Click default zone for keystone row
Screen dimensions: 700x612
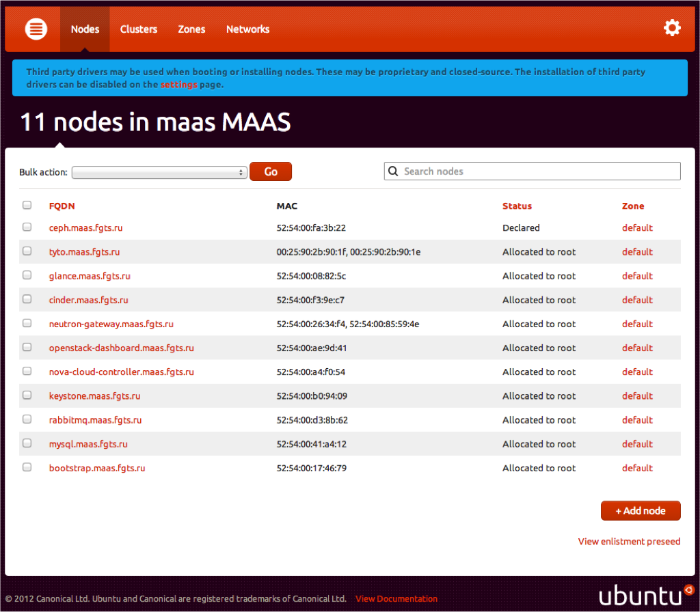(x=637, y=396)
